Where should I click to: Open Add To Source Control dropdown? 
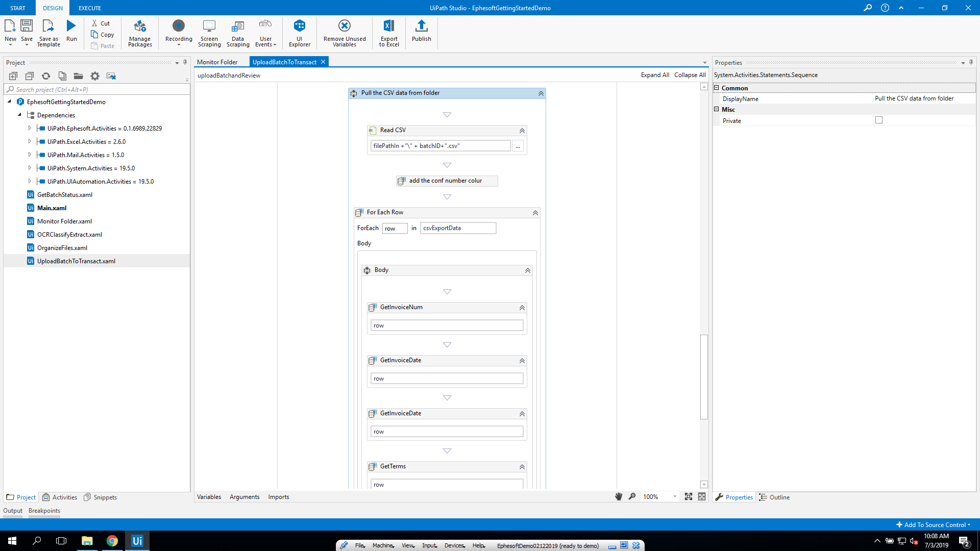pyautogui.click(x=934, y=524)
